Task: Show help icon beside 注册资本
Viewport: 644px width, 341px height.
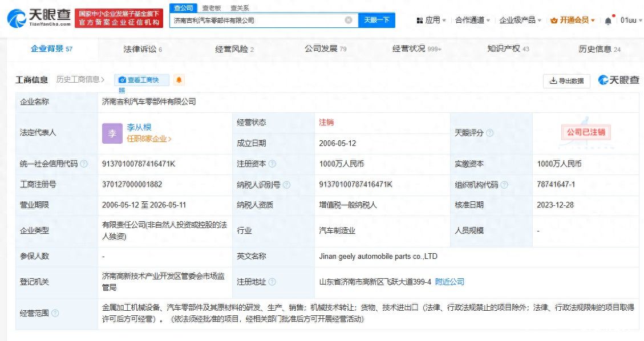Action: click(x=272, y=164)
